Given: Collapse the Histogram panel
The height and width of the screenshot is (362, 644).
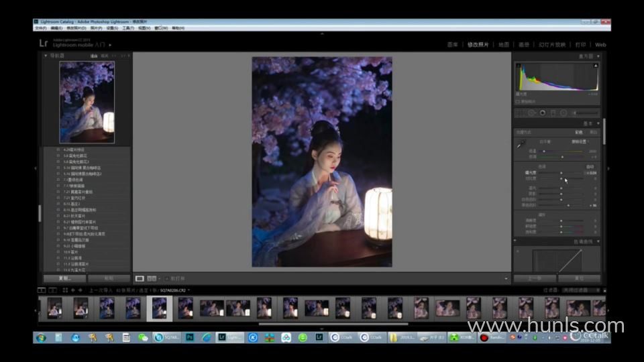Looking at the screenshot, I should (598, 56).
